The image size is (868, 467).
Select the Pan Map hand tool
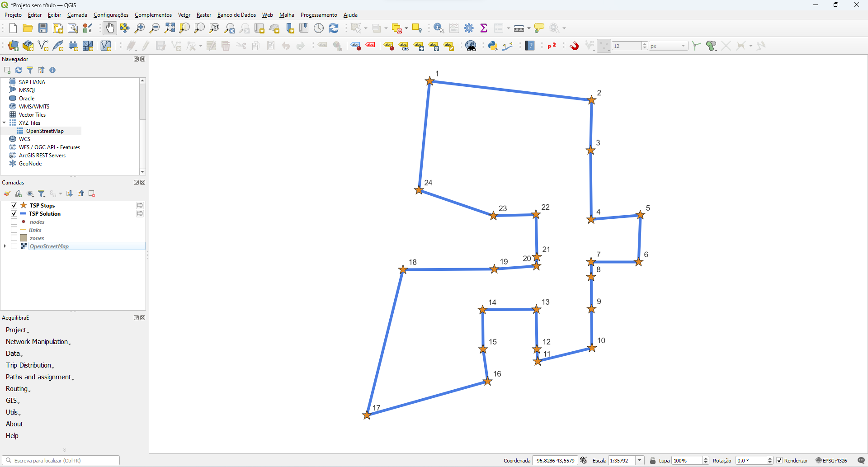tap(110, 28)
